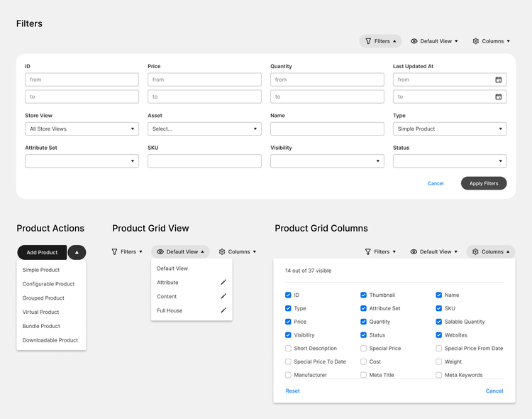
Task: Edit the Full House view pencil icon
Action: tap(223, 310)
